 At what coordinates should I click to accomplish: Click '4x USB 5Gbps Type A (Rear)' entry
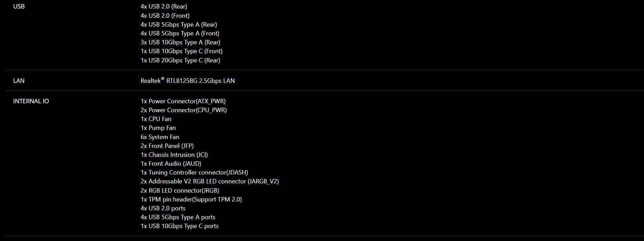pos(179,25)
